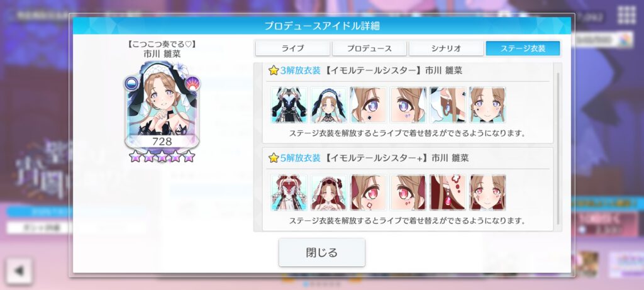Open the grid menu icon at top right

pos(627,16)
